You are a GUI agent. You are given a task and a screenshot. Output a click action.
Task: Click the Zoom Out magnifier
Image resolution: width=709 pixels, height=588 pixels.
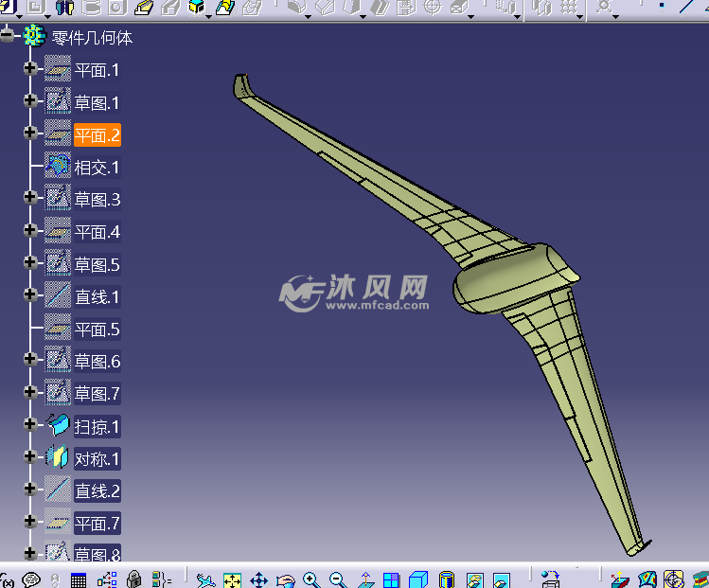(338, 579)
